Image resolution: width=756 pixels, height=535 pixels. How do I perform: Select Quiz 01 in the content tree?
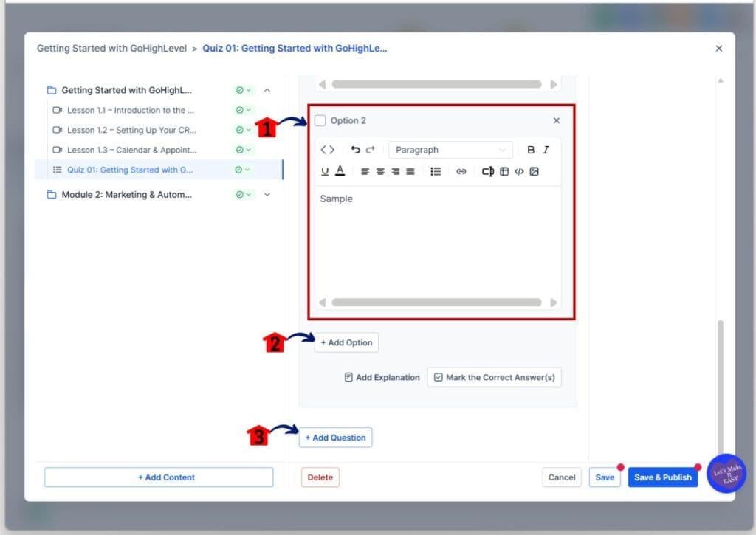click(130, 170)
